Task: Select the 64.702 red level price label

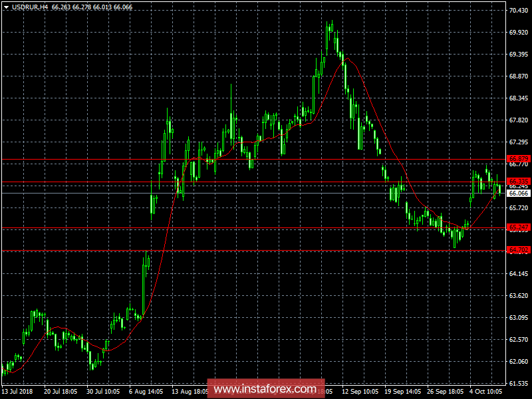Action: click(x=519, y=250)
